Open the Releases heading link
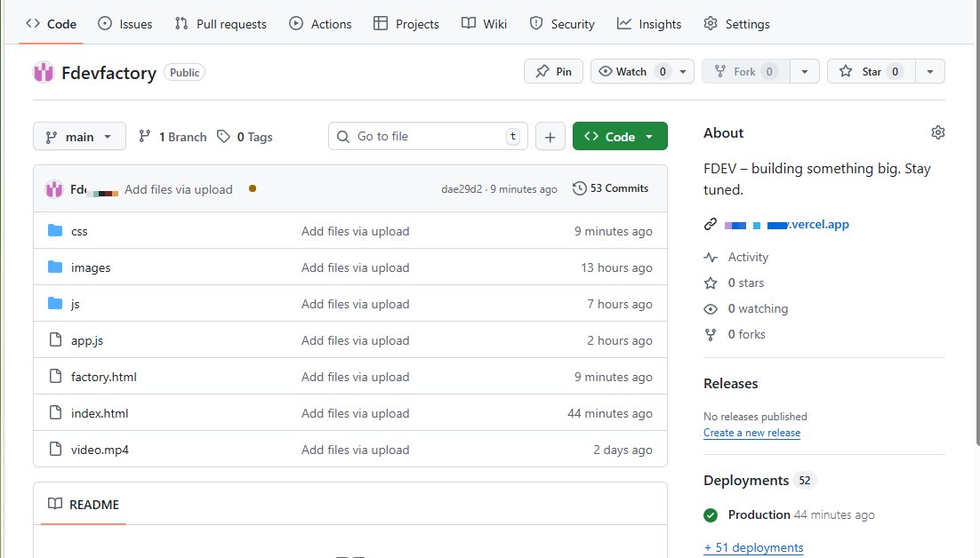The width and height of the screenshot is (980, 558). 731,383
